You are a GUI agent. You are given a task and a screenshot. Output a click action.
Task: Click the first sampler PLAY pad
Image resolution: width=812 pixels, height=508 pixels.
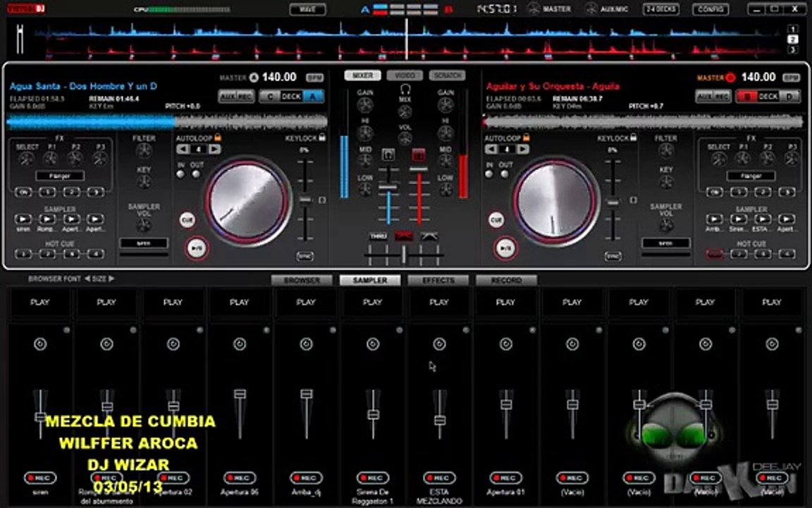coord(40,302)
